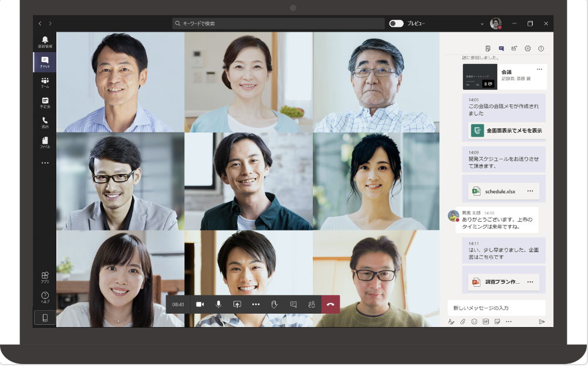Raise your hand in the meeting
The height and width of the screenshot is (367, 588).
pos(274,304)
